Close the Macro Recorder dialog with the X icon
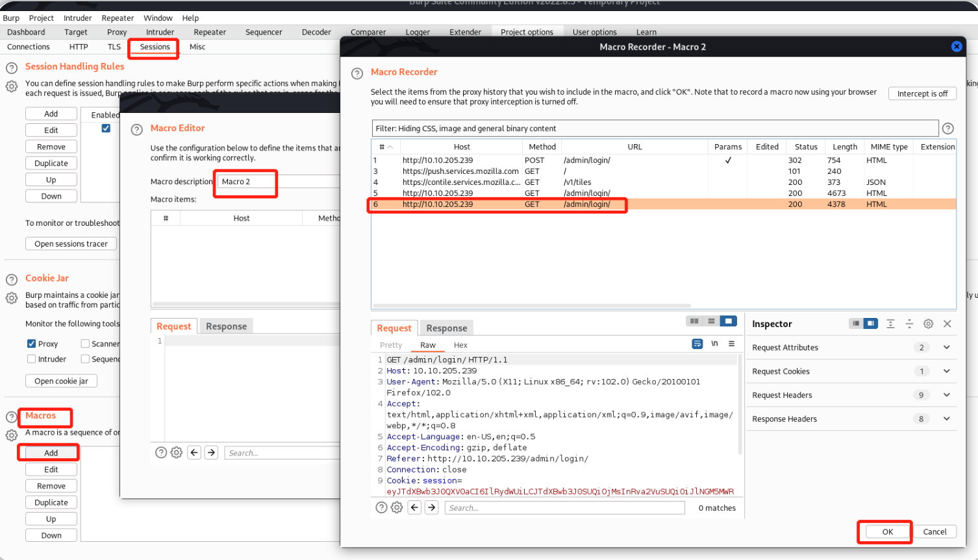This screenshot has width=978, height=560. [956, 47]
